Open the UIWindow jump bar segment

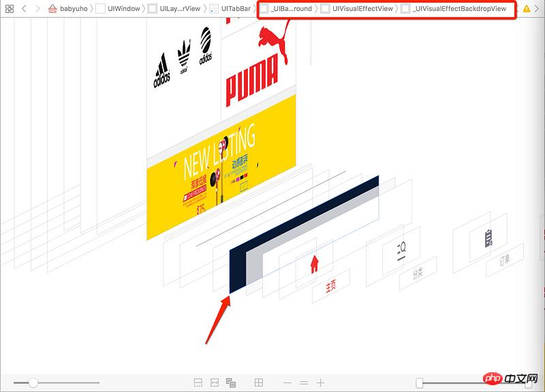click(118, 9)
